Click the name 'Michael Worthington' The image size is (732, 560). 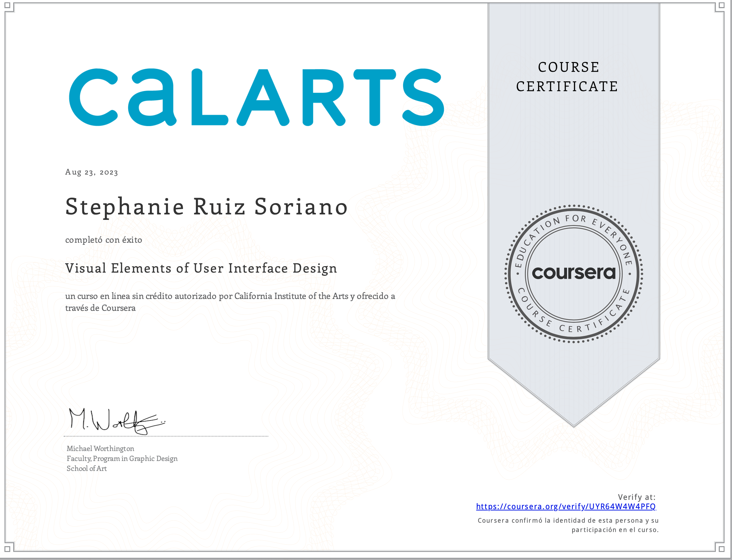pos(100,448)
